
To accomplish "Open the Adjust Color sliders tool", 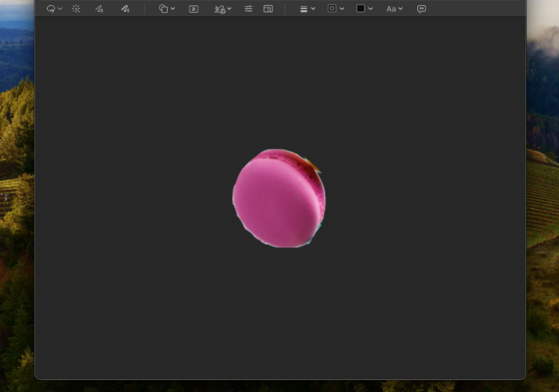I will tap(248, 9).
